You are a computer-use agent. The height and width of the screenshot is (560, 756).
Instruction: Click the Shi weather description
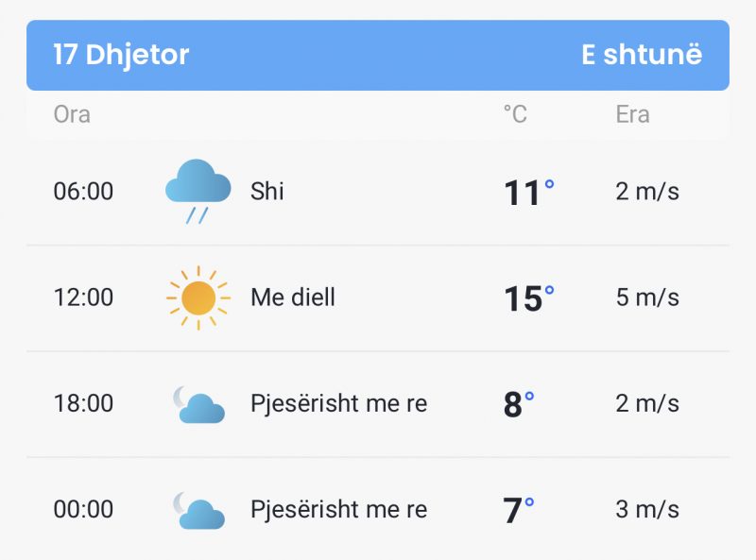267,191
